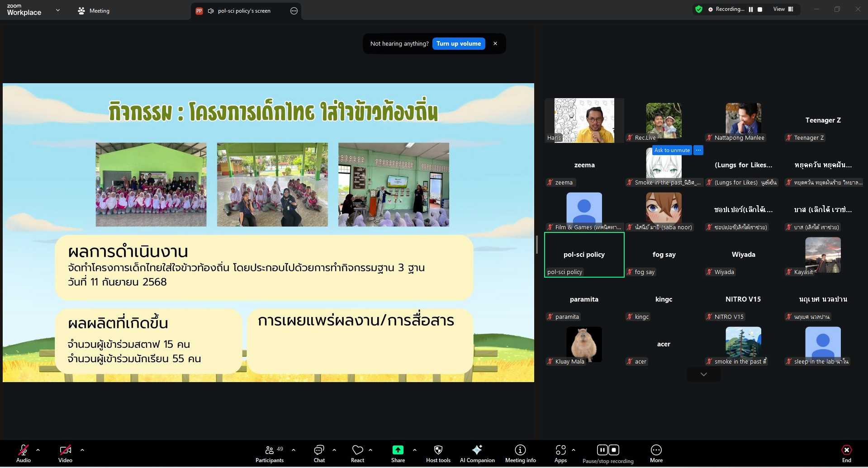Unmute microphone with Audio button
868x468 pixels.
pyautogui.click(x=24, y=453)
